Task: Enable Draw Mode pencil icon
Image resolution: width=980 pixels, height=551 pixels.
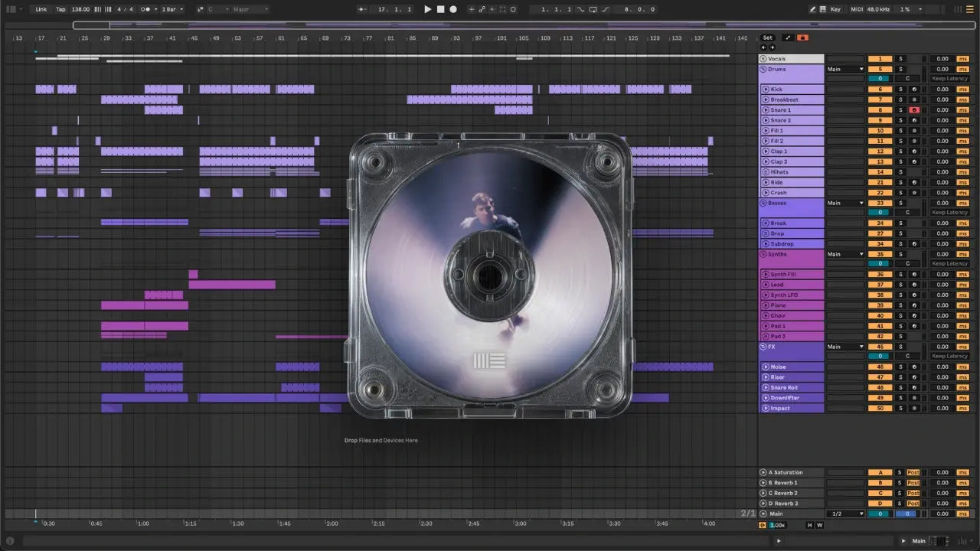Action: [813, 9]
